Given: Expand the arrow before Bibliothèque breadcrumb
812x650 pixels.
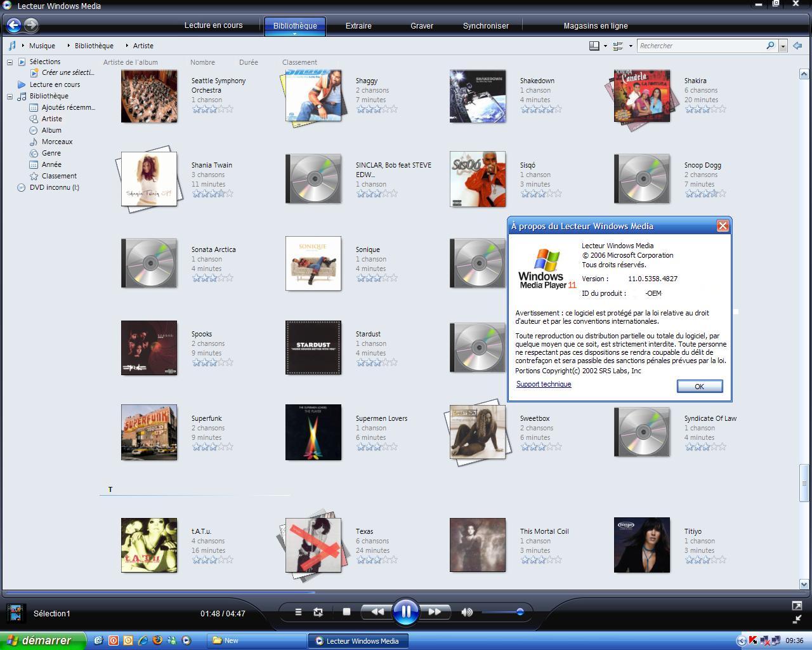Looking at the screenshot, I should [x=69, y=46].
